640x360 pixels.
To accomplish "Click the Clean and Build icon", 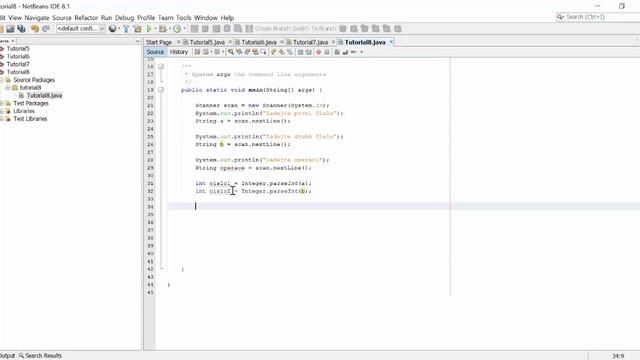I will [x=138, y=29].
